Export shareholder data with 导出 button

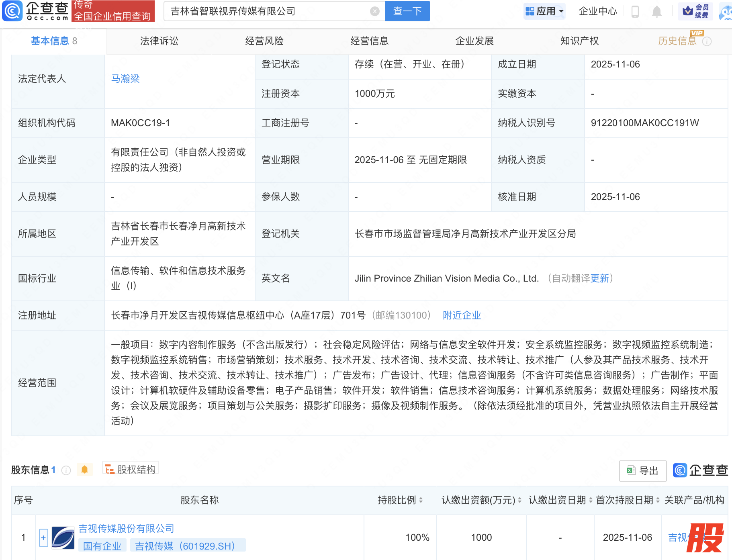(x=643, y=471)
